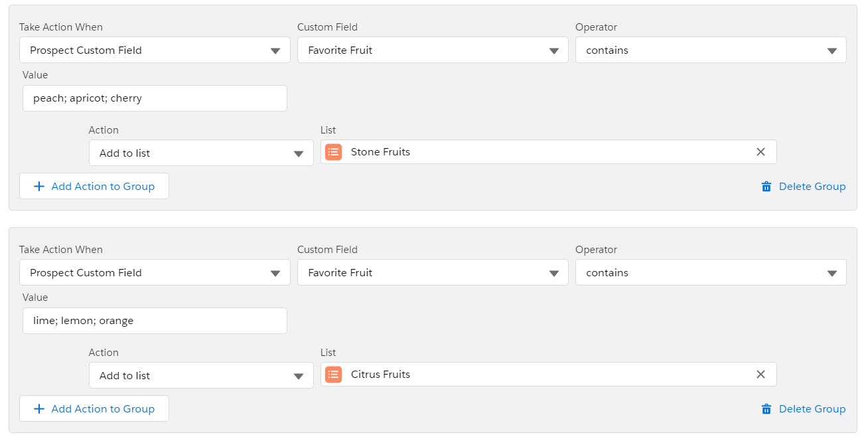The width and height of the screenshot is (868, 439).
Task: Click the Citrus Fruits list icon
Action: point(334,375)
